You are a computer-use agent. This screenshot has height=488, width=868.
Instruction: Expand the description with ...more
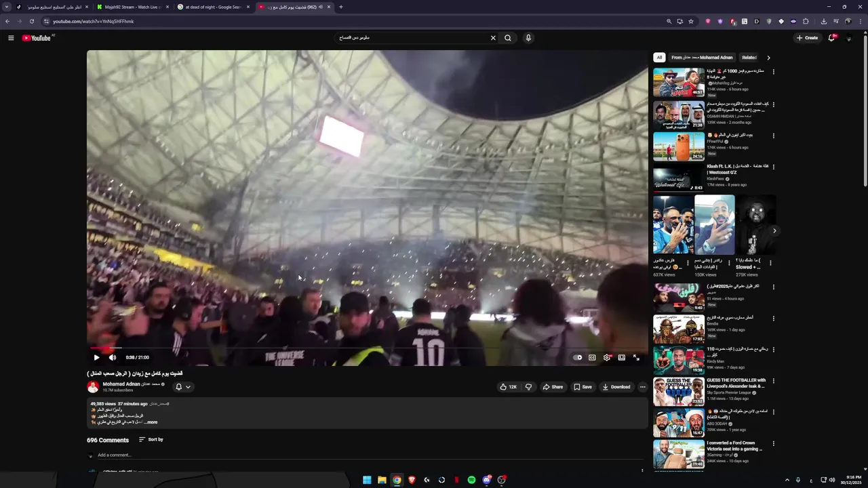[x=151, y=422]
